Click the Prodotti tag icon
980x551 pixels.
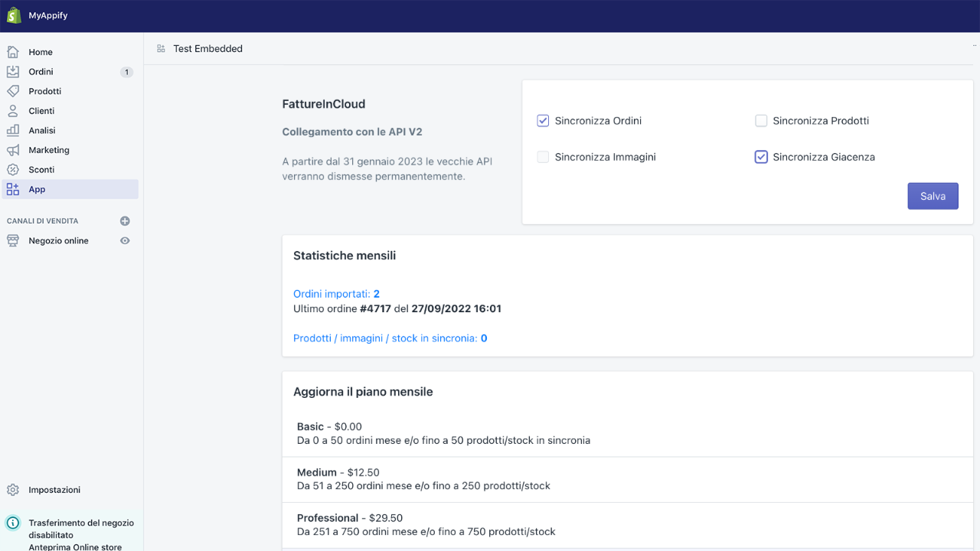click(x=13, y=91)
